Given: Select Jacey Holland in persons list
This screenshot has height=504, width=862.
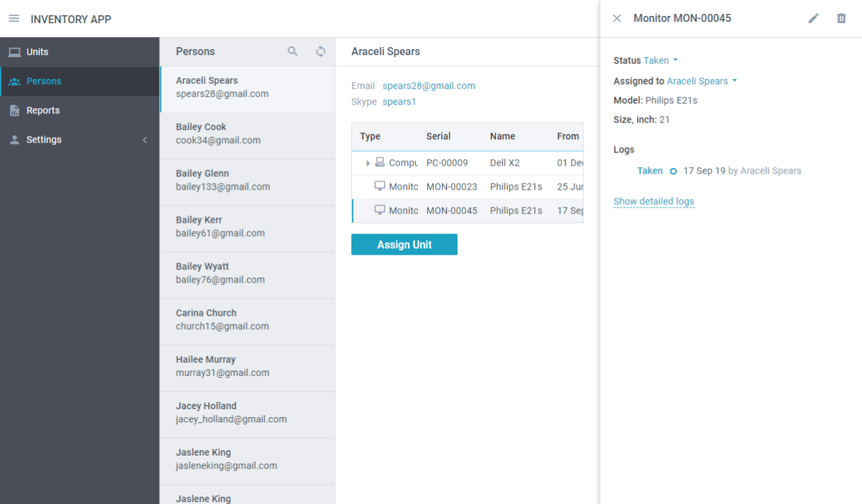Looking at the screenshot, I should (247, 414).
